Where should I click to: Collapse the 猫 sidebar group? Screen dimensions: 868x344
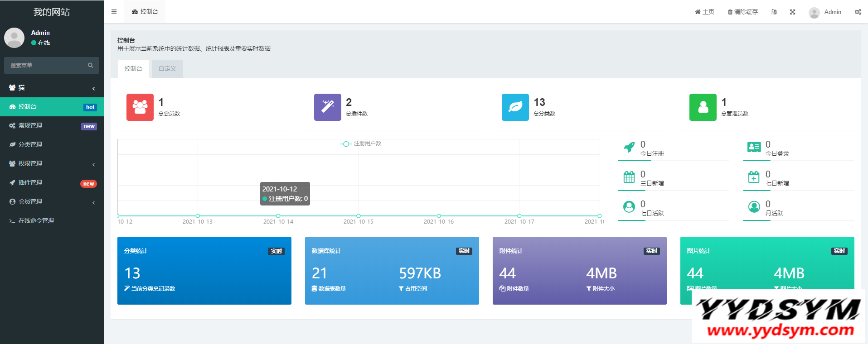pos(52,88)
